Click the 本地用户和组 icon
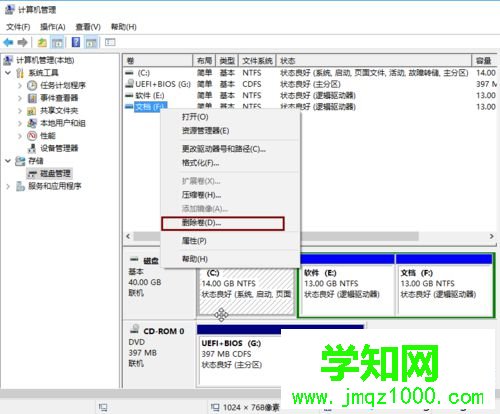Screen dimensions: 500x414 click(x=32, y=123)
